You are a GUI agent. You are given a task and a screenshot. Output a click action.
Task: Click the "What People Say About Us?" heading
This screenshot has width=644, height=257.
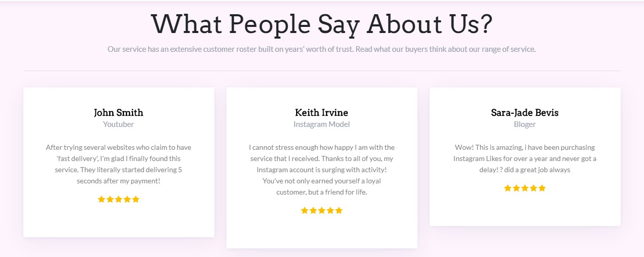coord(321,24)
